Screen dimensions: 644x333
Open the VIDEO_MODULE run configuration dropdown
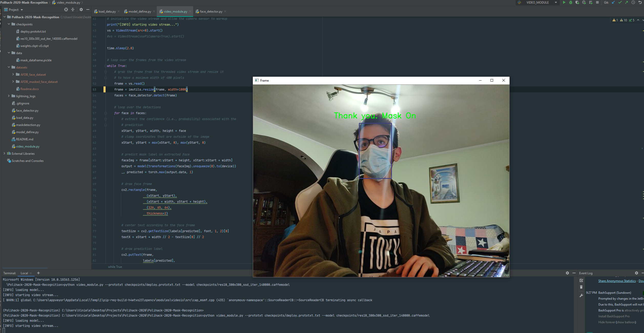click(x=556, y=3)
